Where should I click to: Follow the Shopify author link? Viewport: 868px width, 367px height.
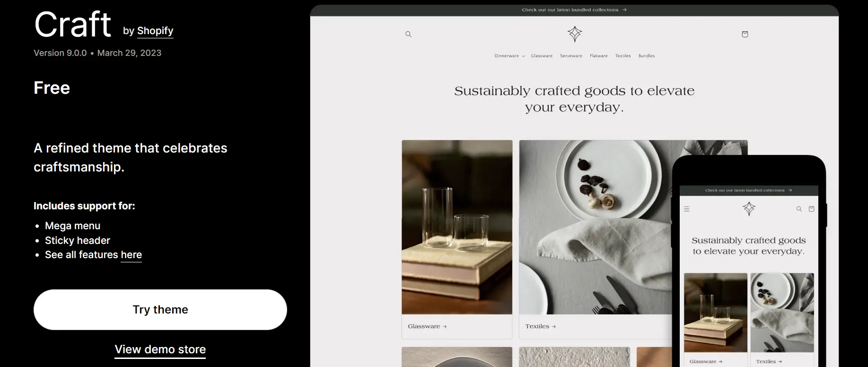(x=155, y=31)
